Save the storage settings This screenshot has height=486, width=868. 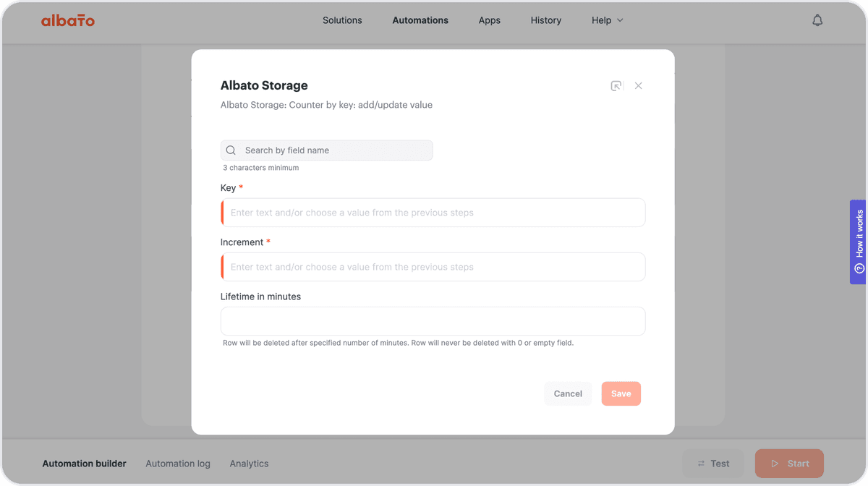[x=621, y=393]
